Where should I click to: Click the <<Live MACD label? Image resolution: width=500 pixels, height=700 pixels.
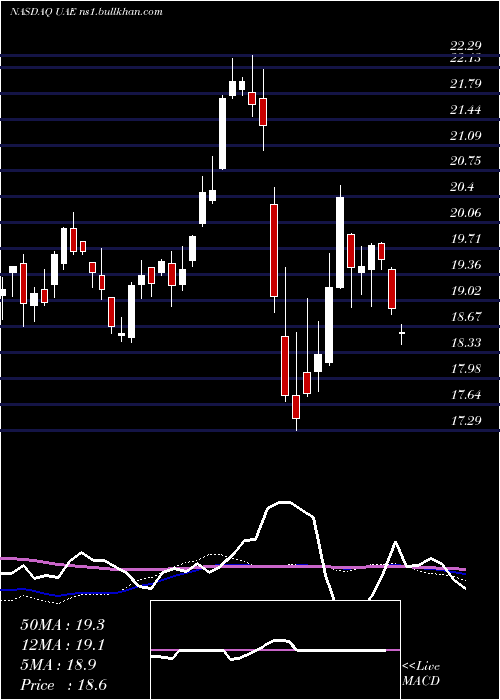click(x=421, y=673)
